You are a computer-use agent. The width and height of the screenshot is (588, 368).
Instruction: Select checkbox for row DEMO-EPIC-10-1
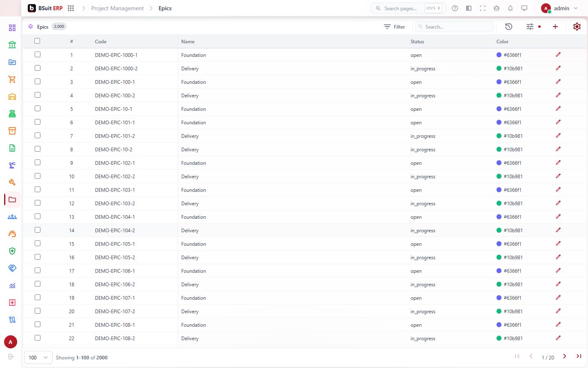click(38, 108)
